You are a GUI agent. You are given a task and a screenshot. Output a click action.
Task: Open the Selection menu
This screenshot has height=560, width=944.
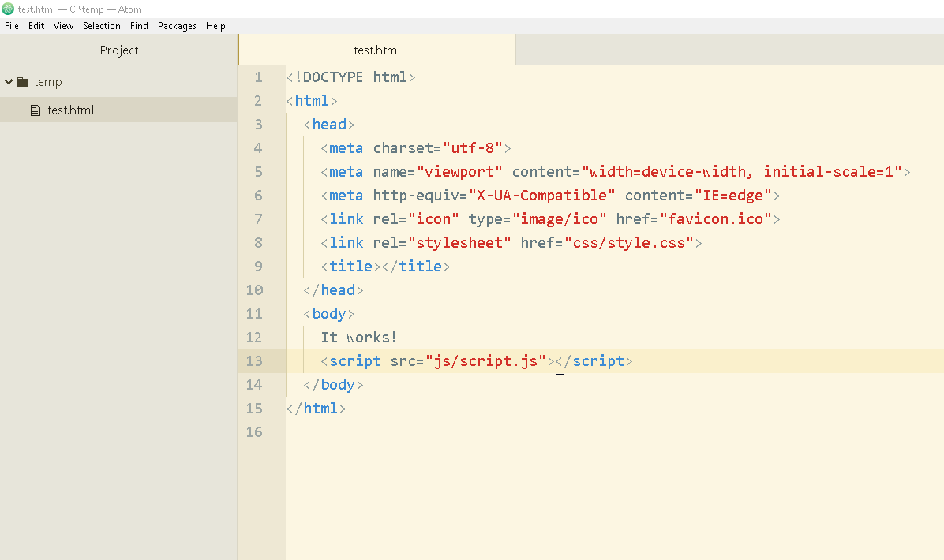(x=102, y=26)
